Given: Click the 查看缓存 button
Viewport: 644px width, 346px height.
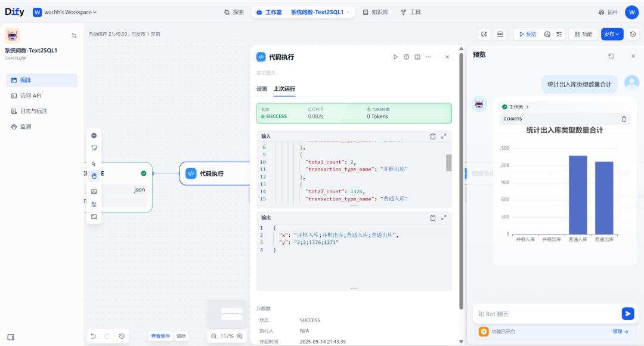Looking at the screenshot, I should tap(160, 336).
